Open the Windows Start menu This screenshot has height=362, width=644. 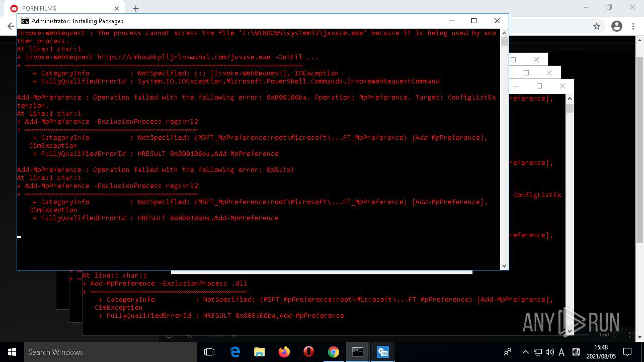12,352
